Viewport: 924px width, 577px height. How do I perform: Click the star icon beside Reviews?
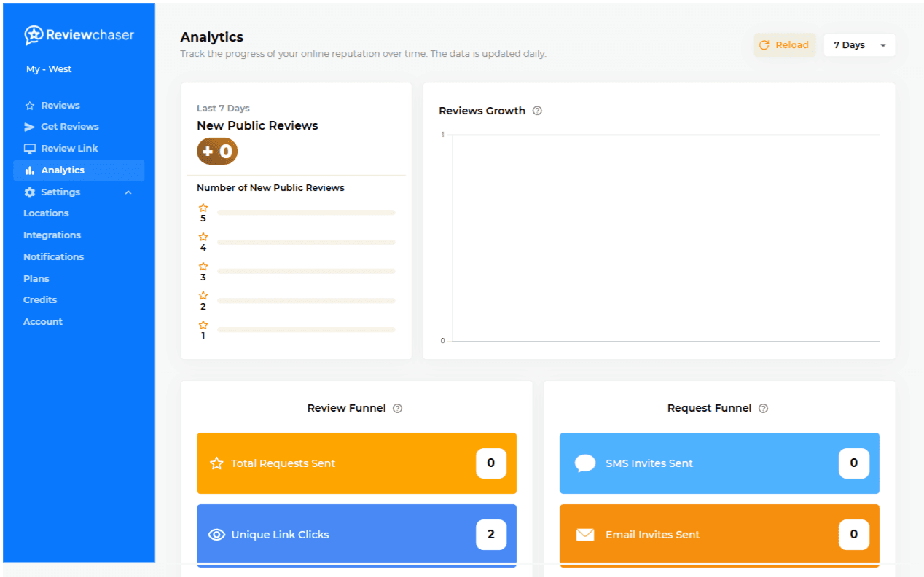tap(30, 106)
